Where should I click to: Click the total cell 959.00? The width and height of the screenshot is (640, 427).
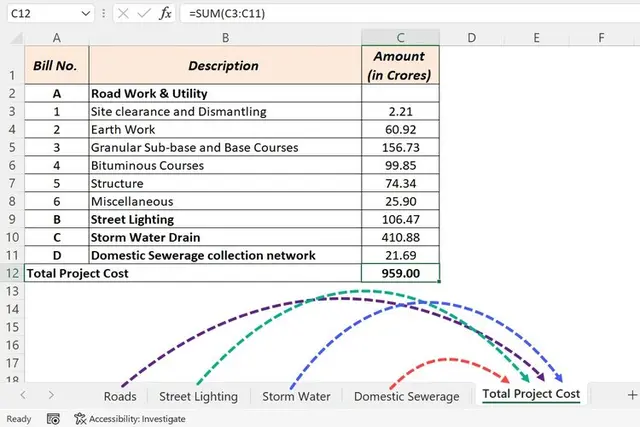coord(400,273)
